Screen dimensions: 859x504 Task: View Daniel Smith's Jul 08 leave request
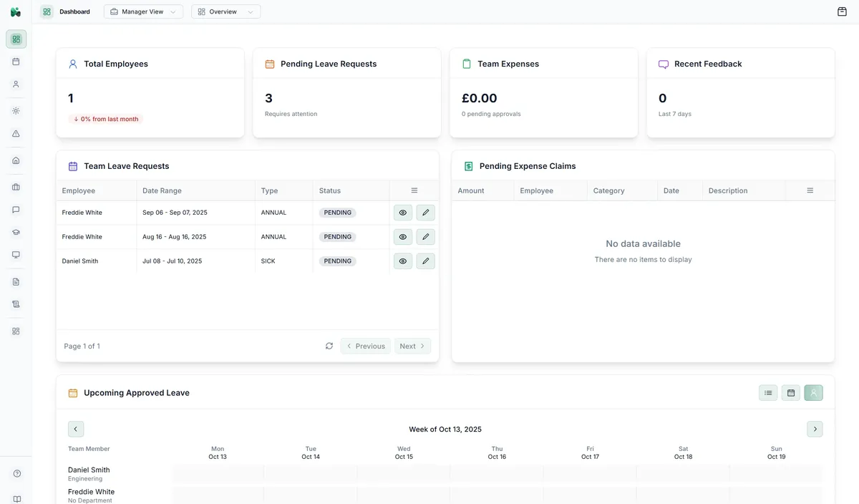point(403,261)
